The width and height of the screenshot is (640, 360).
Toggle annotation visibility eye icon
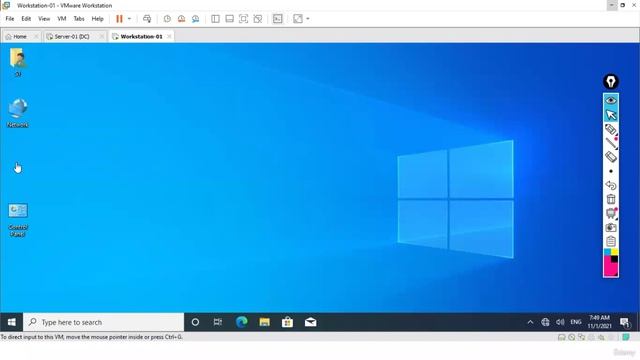point(611,100)
